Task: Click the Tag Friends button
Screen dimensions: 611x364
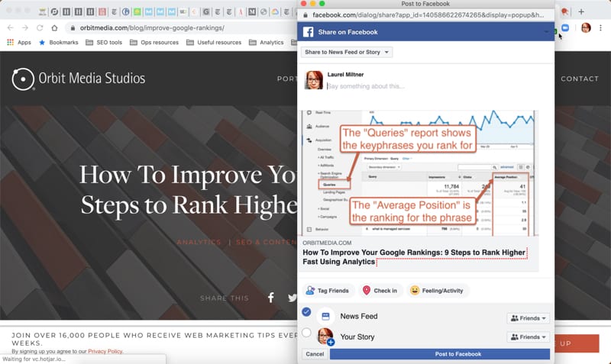Action: pos(328,291)
